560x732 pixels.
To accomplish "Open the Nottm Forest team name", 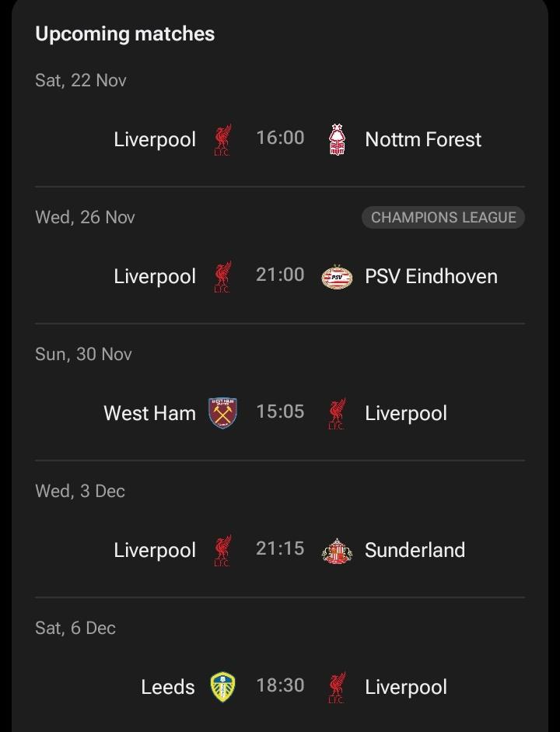I will click(423, 140).
